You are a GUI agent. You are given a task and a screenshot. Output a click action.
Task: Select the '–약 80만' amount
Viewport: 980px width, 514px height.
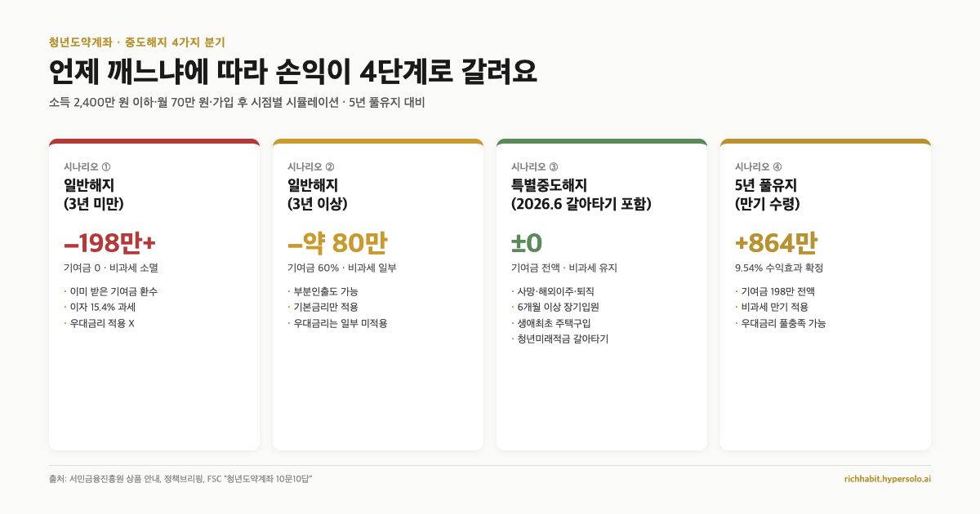point(337,242)
